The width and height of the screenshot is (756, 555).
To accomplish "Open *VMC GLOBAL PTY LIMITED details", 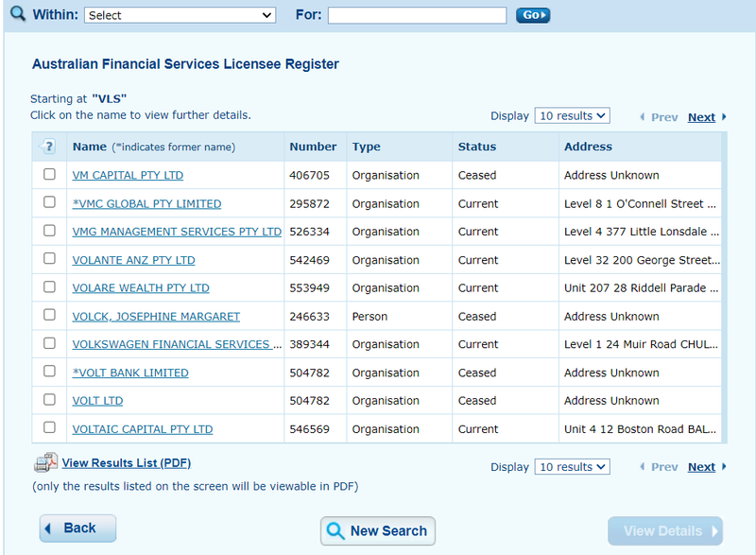I will click(x=146, y=204).
